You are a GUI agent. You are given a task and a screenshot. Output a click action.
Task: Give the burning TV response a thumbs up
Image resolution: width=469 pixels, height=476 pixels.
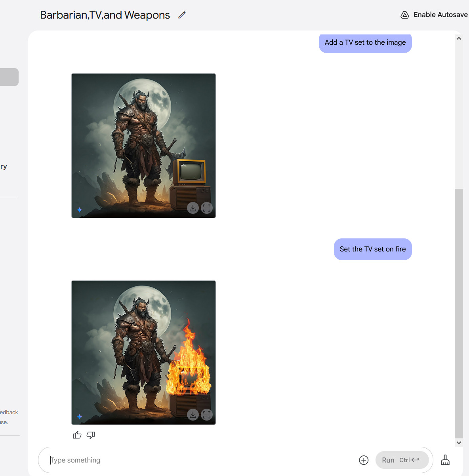click(x=77, y=435)
